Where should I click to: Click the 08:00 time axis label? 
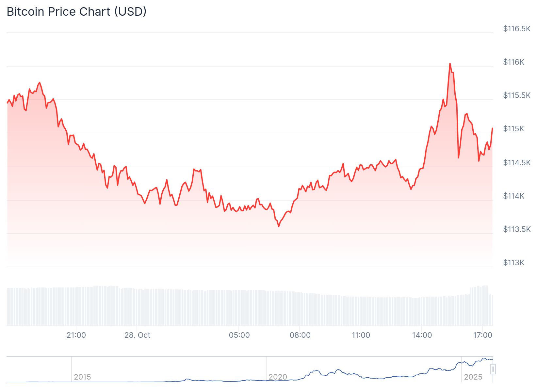[300, 335]
